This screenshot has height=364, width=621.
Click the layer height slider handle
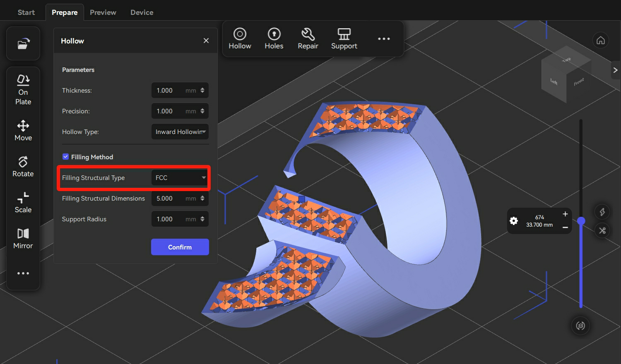[581, 221]
